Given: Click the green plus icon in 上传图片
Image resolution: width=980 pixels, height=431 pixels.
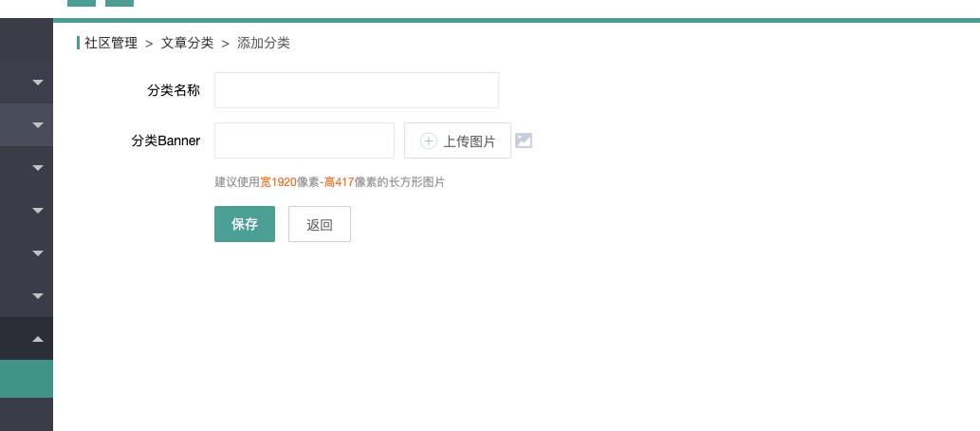Looking at the screenshot, I should click(428, 141).
